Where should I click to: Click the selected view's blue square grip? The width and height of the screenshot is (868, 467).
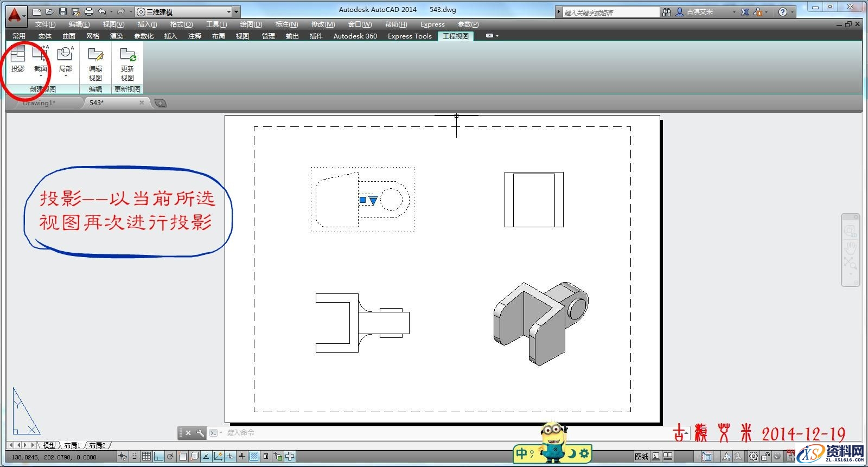click(x=362, y=200)
